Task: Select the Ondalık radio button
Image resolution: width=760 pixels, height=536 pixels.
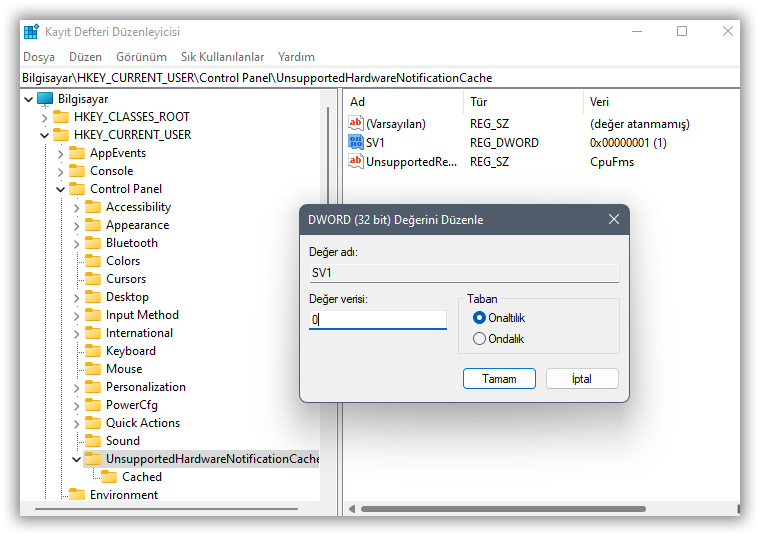Action: [x=479, y=339]
